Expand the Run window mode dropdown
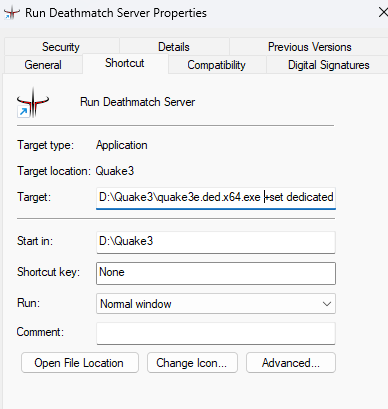 coord(216,304)
